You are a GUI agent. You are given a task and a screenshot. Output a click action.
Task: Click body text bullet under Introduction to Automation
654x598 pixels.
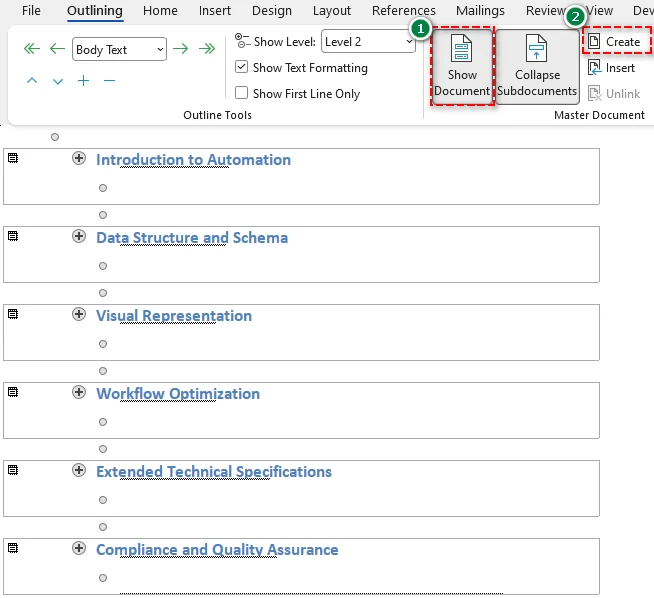coord(103,188)
